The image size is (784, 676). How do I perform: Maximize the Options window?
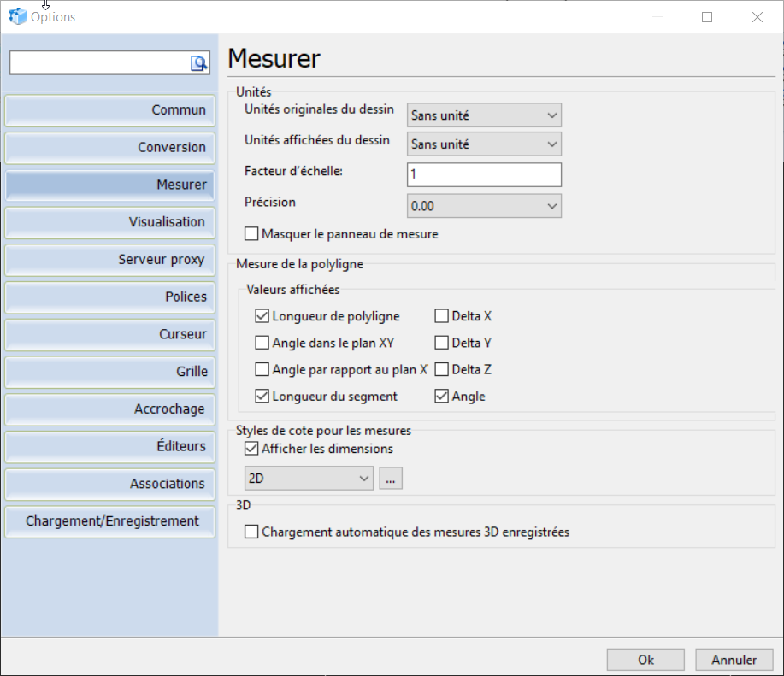[707, 16]
